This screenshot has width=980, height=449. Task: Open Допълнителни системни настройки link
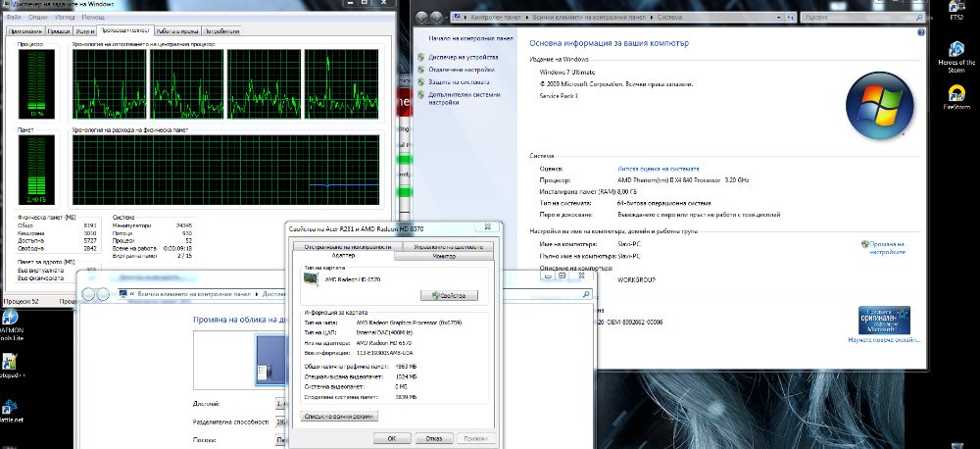pos(465,98)
